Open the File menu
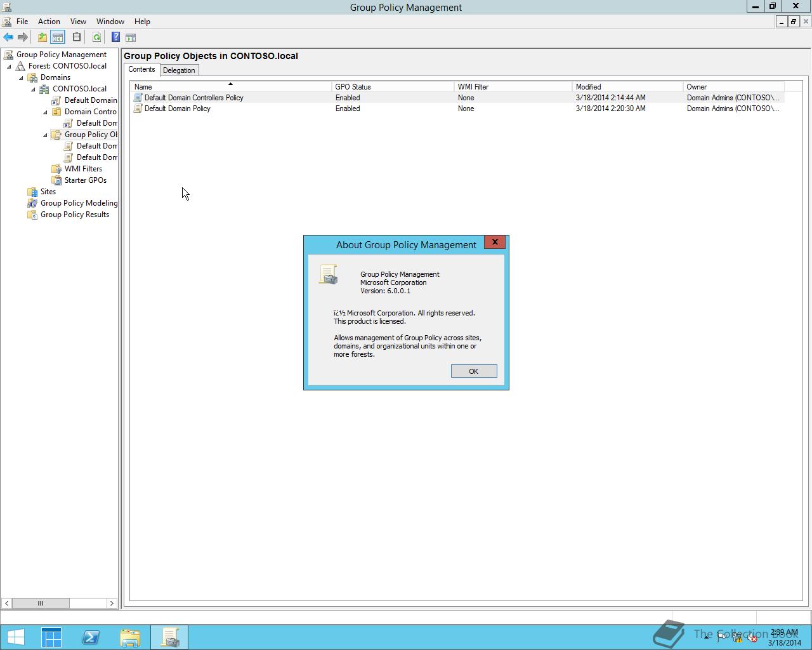 [22, 22]
